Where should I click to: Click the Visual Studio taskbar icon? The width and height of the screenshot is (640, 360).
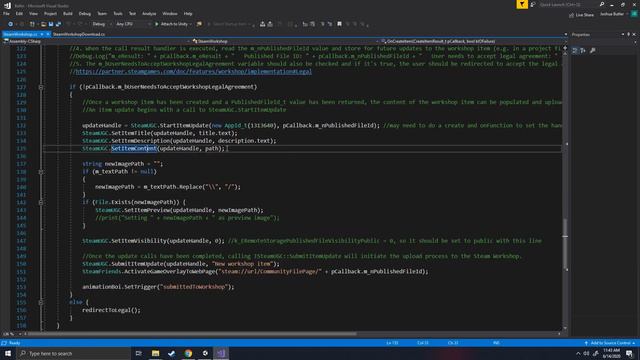tap(221, 353)
